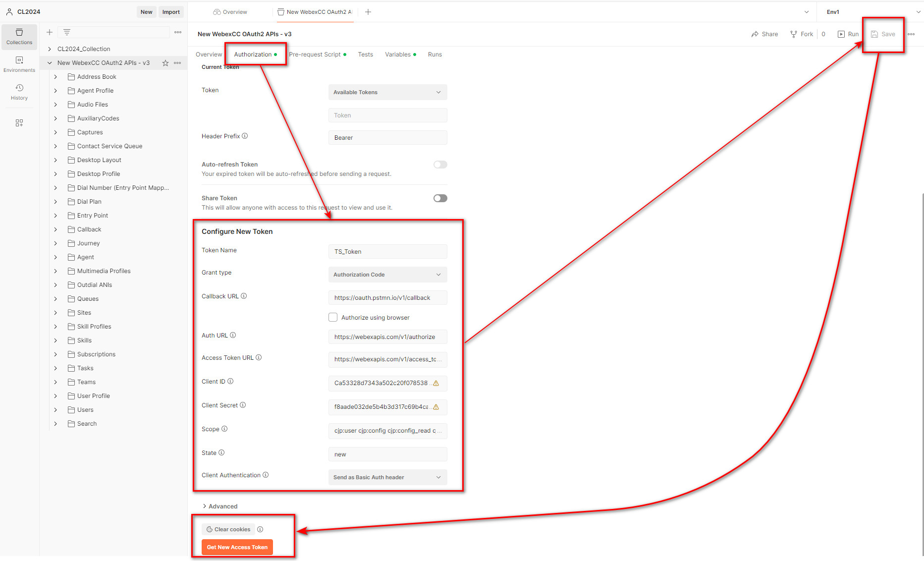Open the Overview tab in the top tab bar

(x=230, y=12)
